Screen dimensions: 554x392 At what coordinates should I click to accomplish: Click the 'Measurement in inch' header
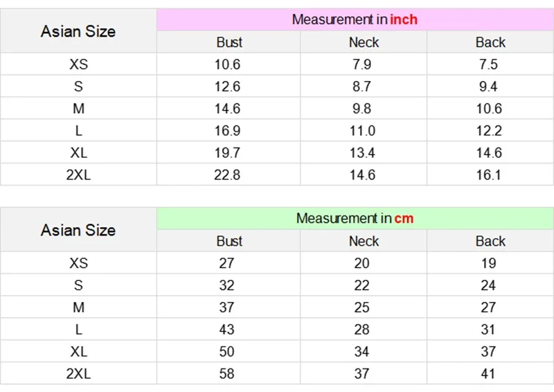point(355,19)
